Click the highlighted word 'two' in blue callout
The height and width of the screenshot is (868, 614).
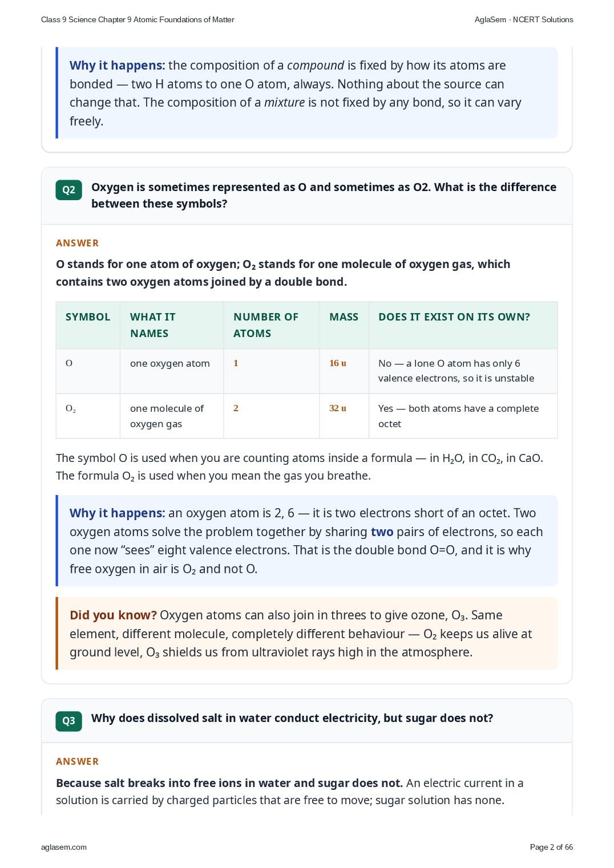pyautogui.click(x=382, y=532)
